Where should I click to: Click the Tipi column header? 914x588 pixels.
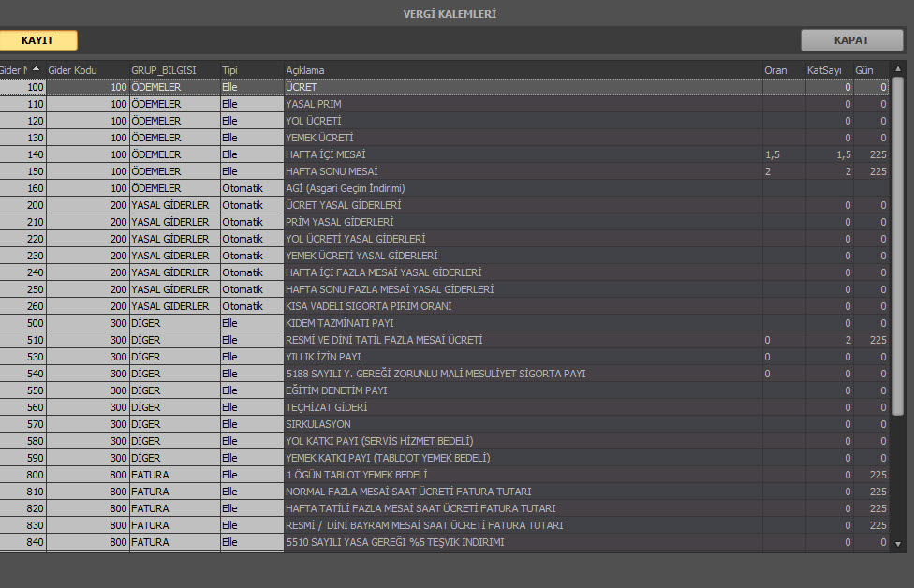252,70
